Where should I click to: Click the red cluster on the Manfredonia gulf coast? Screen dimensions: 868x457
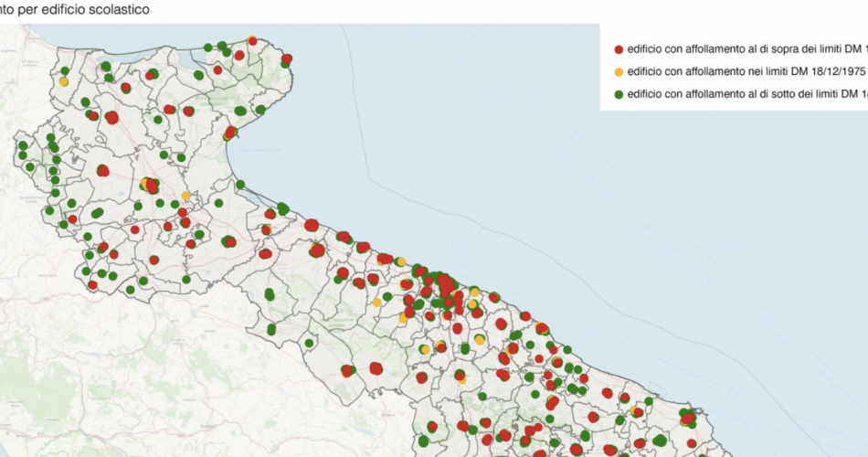pos(230,133)
